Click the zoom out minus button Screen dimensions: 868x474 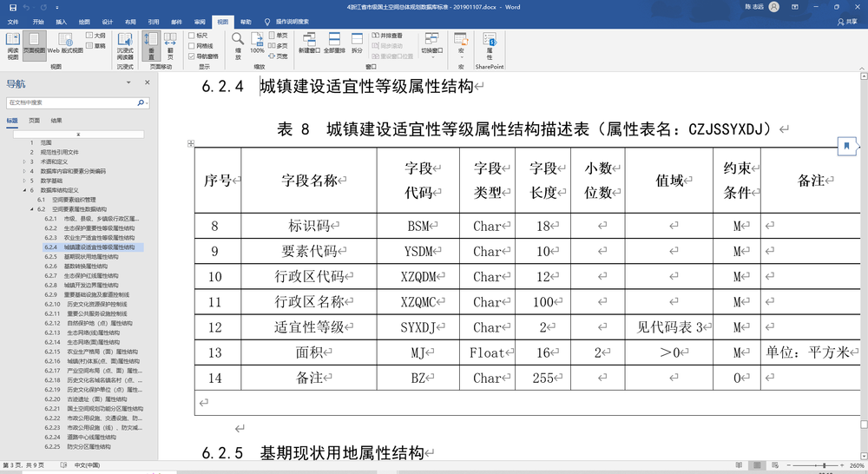(789, 465)
